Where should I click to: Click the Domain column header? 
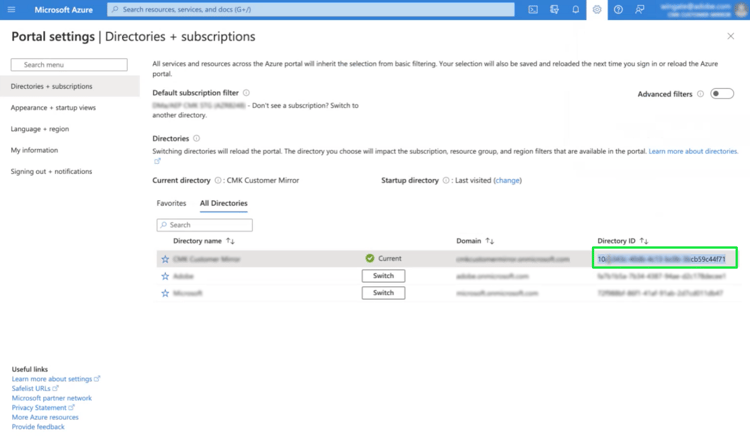click(x=468, y=241)
